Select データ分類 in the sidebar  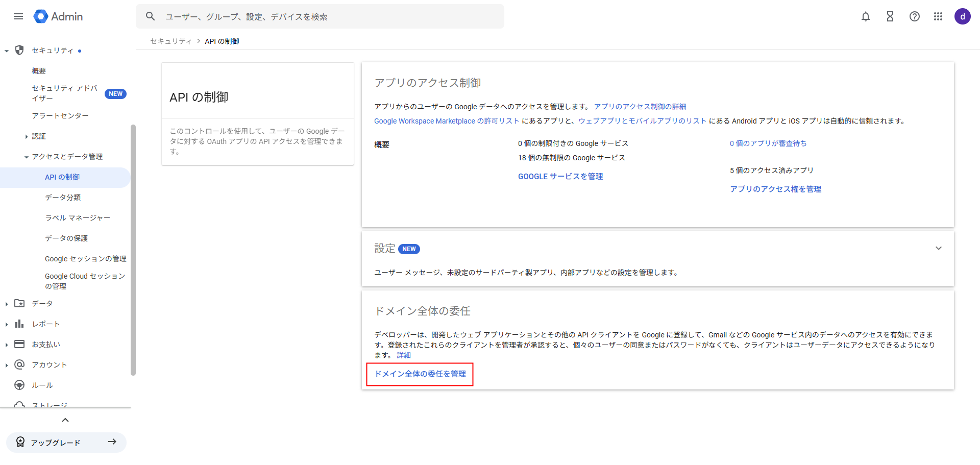click(63, 198)
